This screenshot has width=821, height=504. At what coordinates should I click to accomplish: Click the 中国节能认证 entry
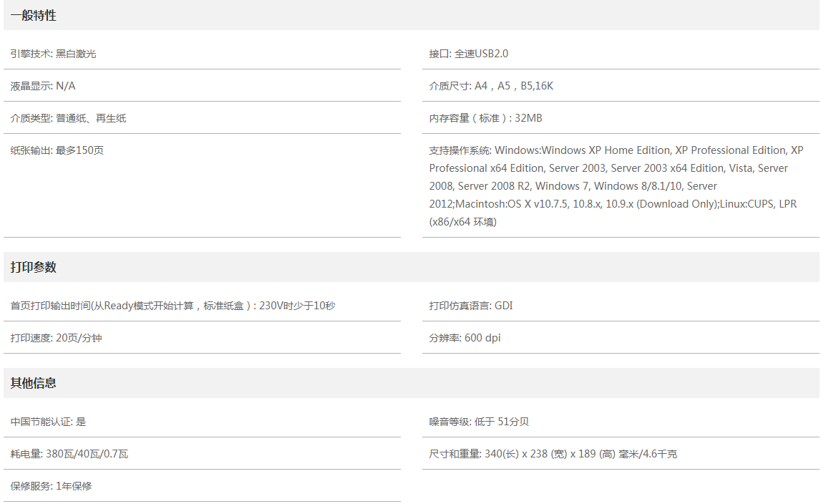tap(49, 422)
